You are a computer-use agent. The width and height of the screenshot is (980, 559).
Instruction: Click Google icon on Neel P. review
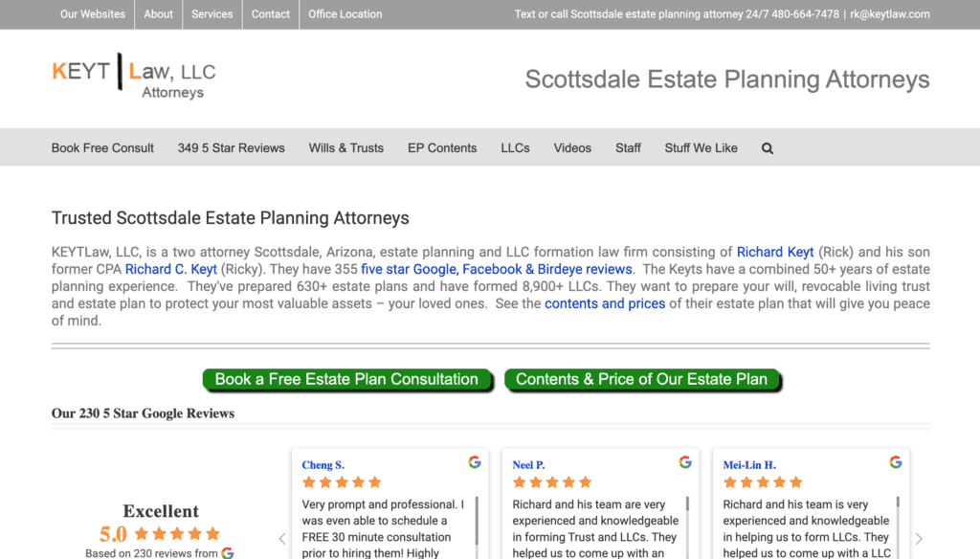tap(685, 462)
